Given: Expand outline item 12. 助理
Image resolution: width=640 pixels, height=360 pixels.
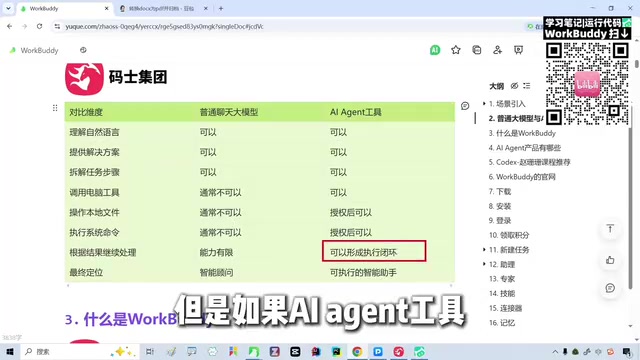Looking at the screenshot, I should 484,264.
